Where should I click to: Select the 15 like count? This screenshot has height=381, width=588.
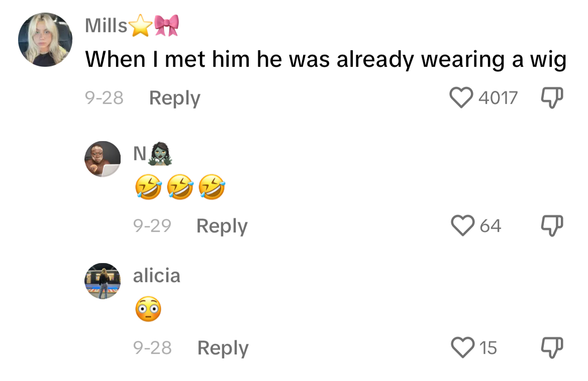(x=488, y=348)
